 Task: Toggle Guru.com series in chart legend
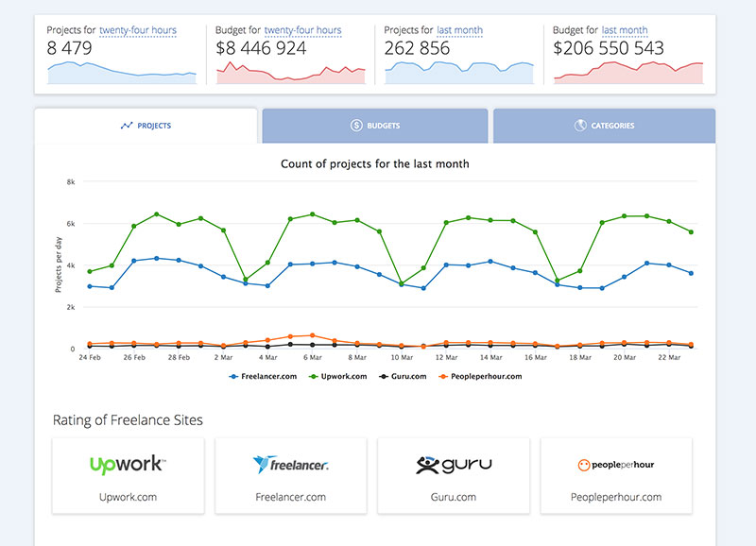pos(403,376)
